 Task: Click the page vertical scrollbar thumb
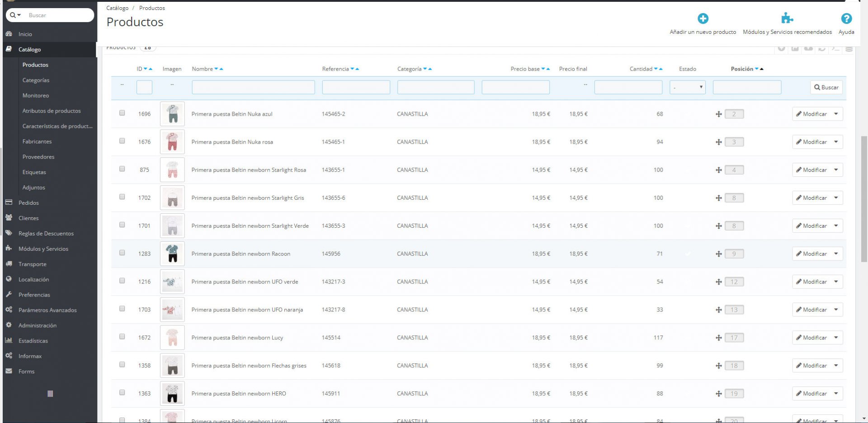click(864, 199)
